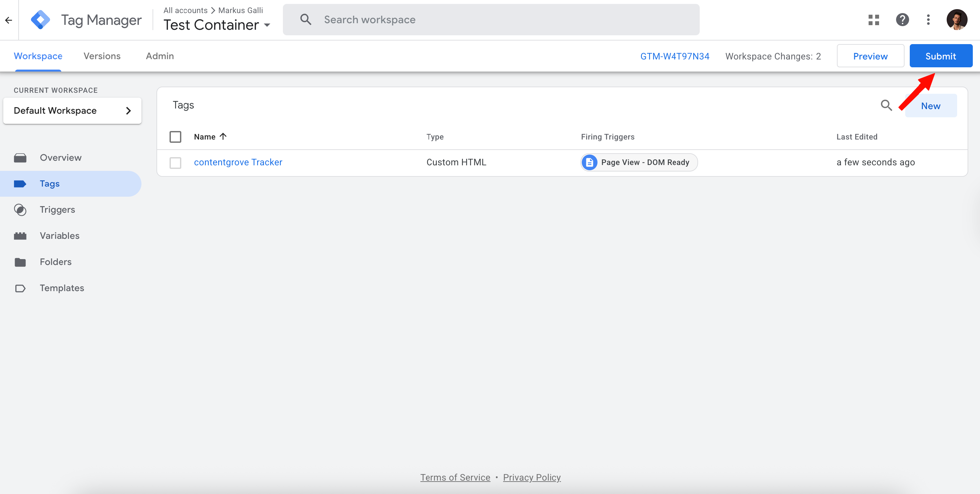This screenshot has width=980, height=494.
Task: Open Triggers from the sidebar
Action: (x=57, y=210)
